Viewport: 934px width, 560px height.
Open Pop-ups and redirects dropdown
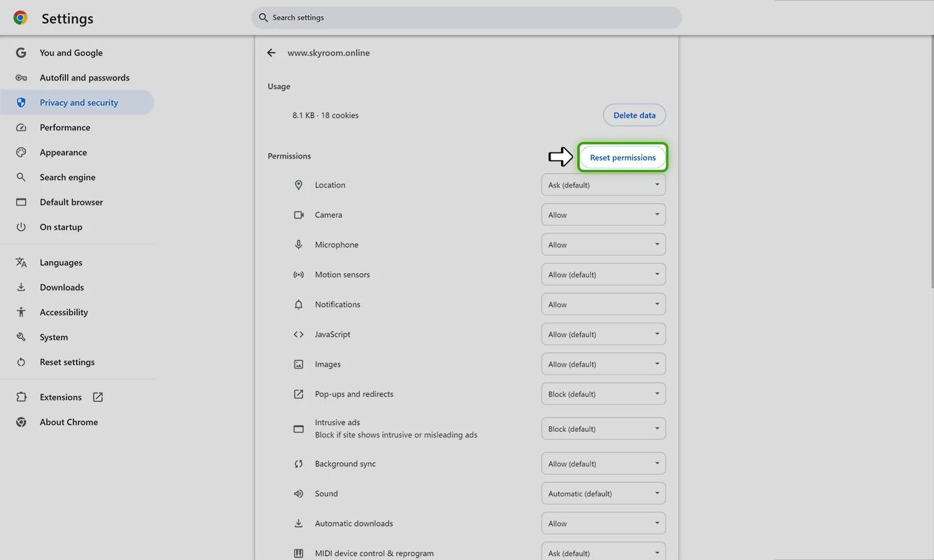coord(603,394)
